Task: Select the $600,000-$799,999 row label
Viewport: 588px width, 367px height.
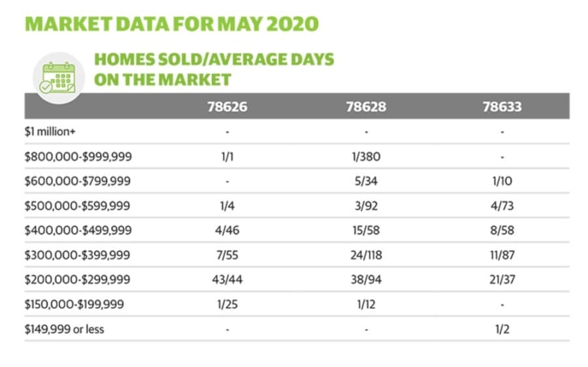Action: pyautogui.click(x=78, y=181)
